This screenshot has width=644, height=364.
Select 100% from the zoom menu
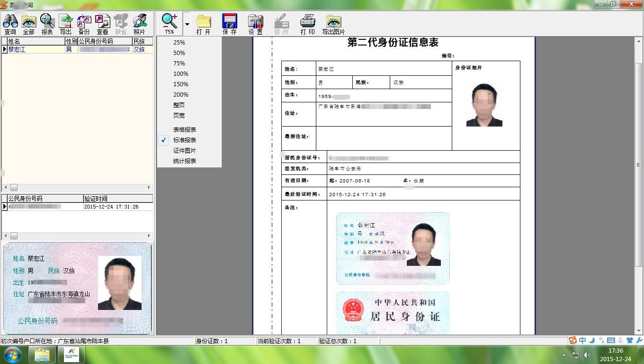pyautogui.click(x=180, y=74)
